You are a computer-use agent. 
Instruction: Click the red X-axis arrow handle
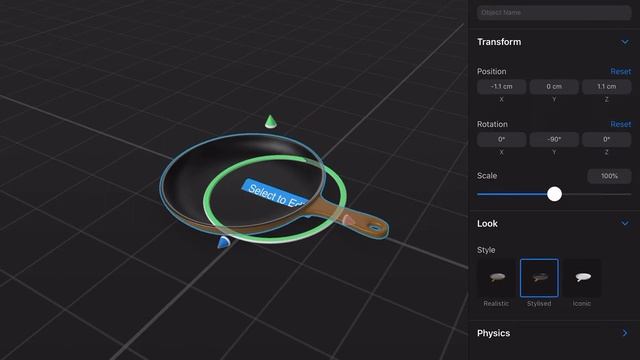pyautogui.click(x=348, y=220)
